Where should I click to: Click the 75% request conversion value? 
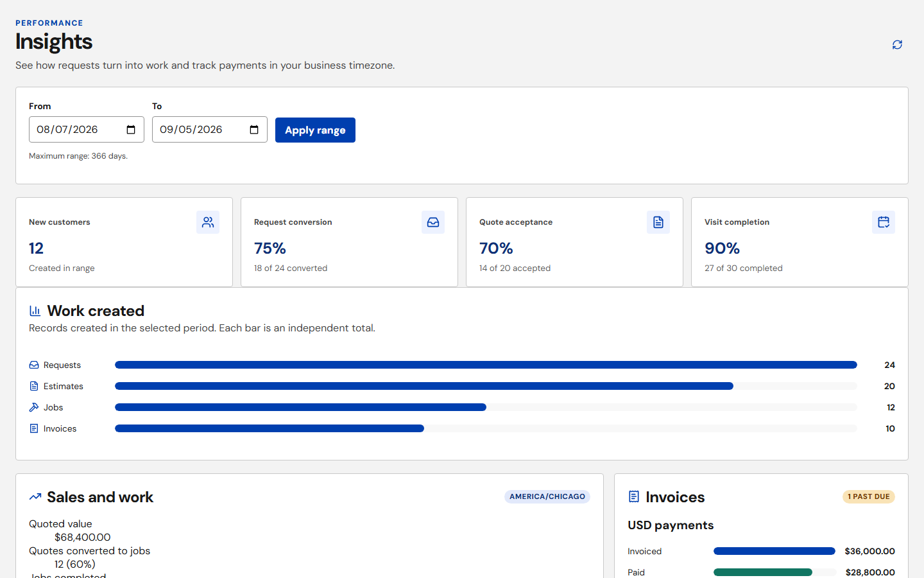pos(270,249)
